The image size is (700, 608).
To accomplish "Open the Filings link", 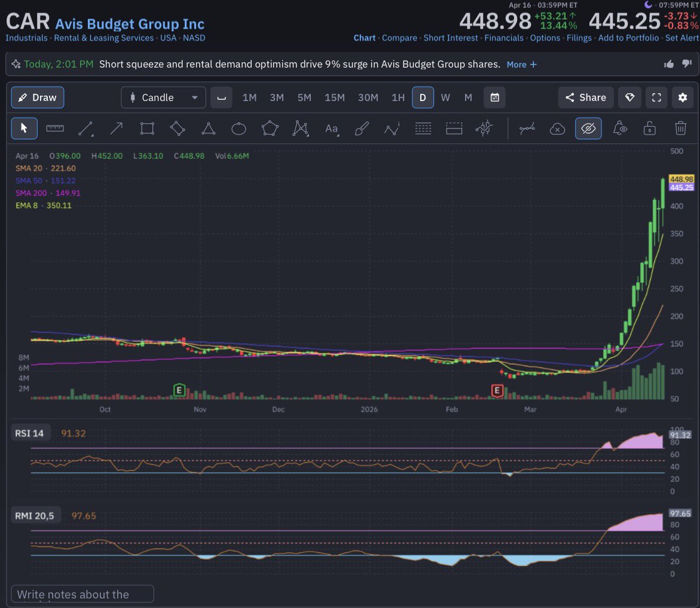I will (x=579, y=38).
